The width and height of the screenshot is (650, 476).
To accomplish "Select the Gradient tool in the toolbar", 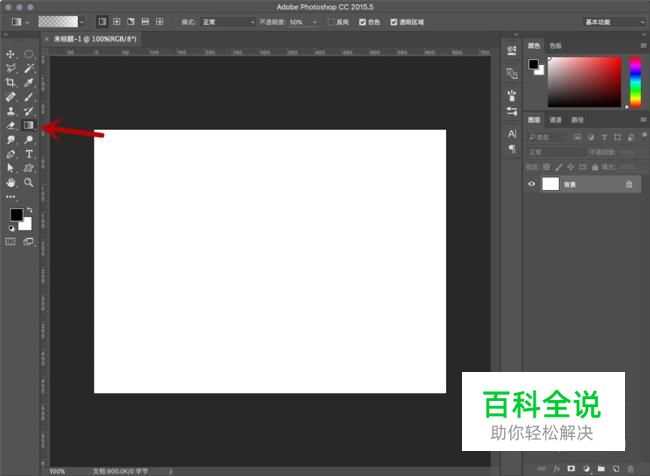I will 29,125.
